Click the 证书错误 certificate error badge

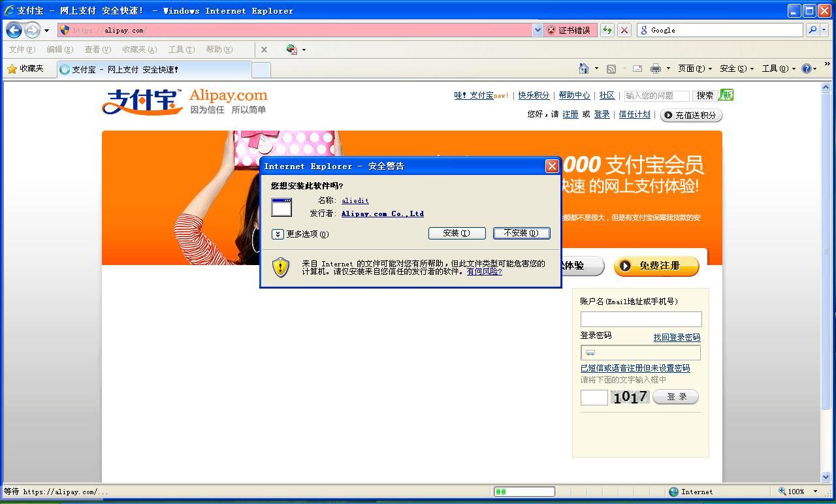click(569, 30)
